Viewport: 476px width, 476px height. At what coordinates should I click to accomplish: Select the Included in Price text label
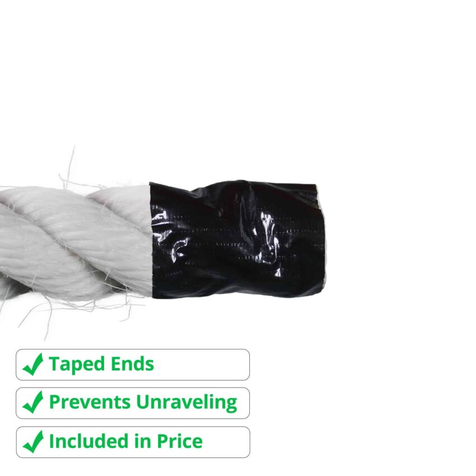point(125,441)
